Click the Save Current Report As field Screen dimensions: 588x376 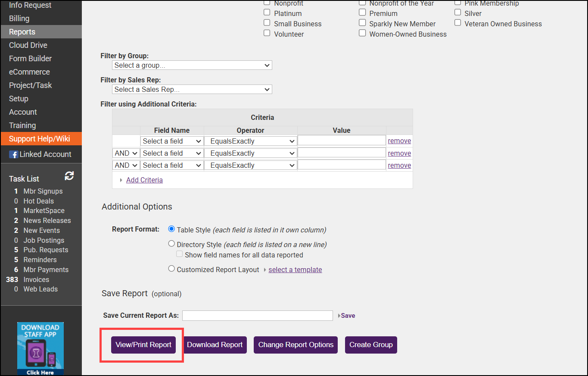(x=257, y=316)
